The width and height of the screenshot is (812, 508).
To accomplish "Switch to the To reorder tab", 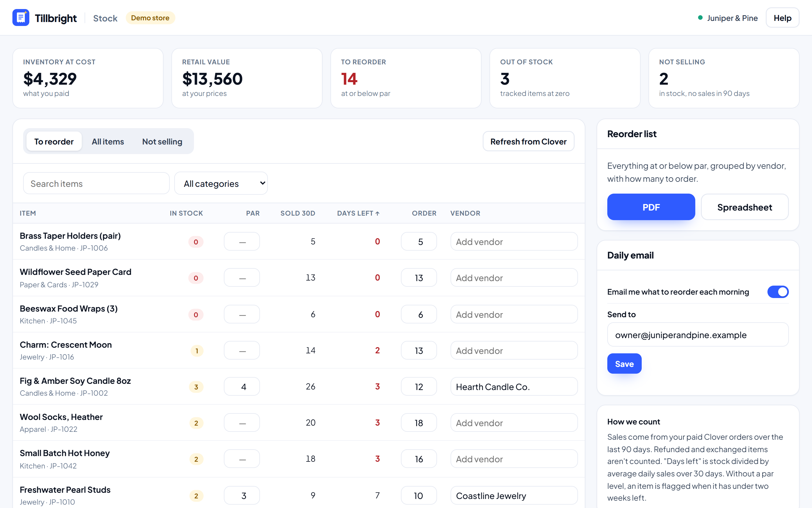I will [x=54, y=141].
